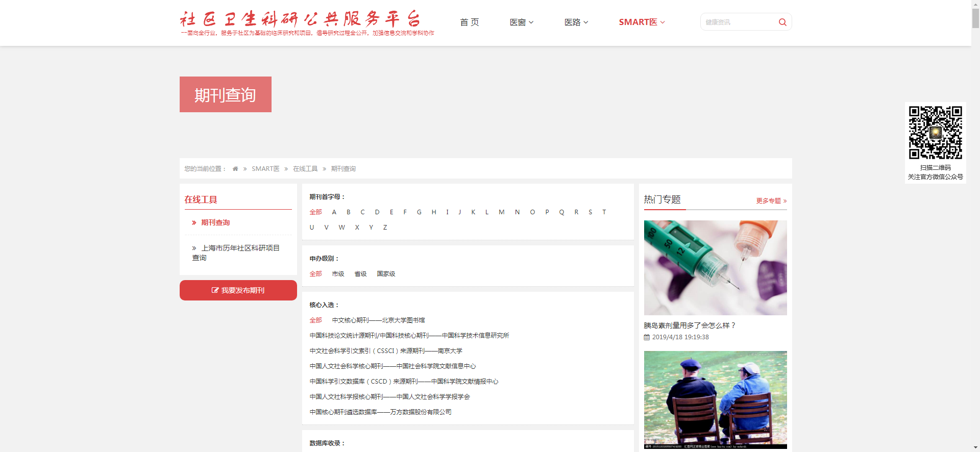This screenshot has width=980, height=452.
Task: Select 期刊查询 in the sidebar tools
Action: (215, 222)
